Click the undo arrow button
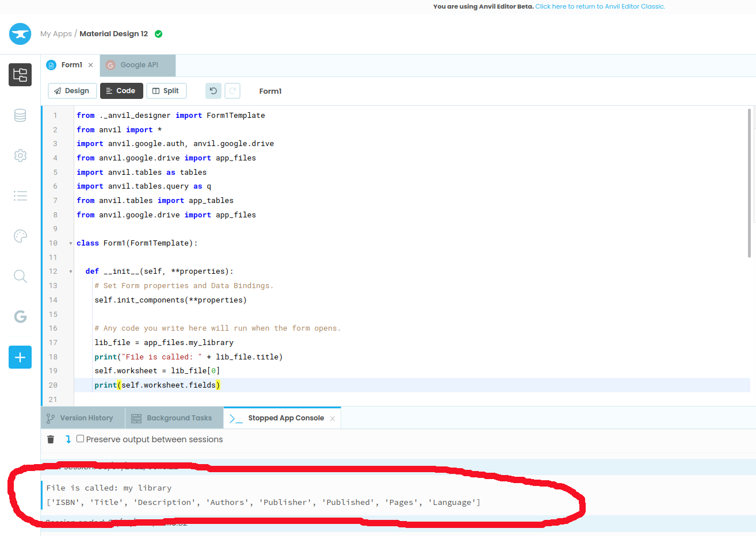The height and width of the screenshot is (536, 756). 213,91
